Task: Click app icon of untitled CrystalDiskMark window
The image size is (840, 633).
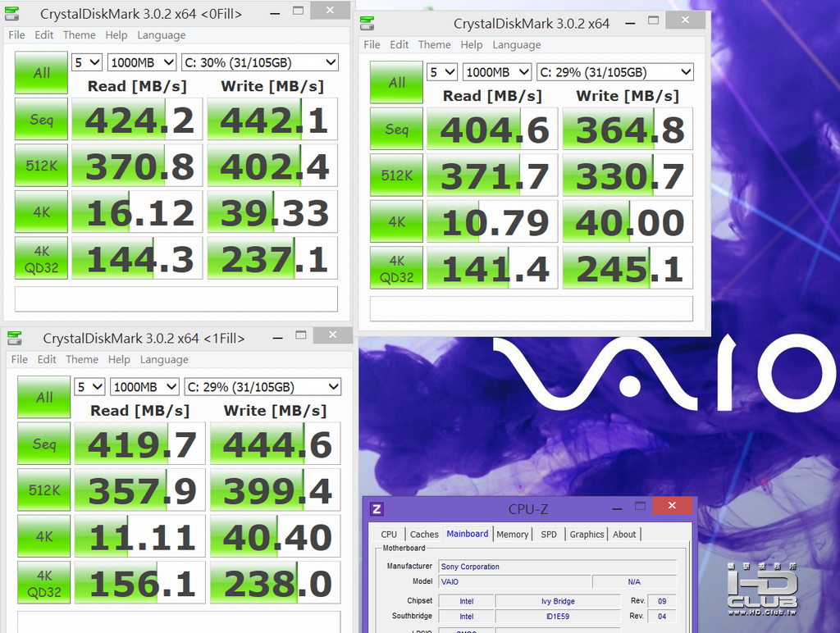Action: click(x=367, y=24)
